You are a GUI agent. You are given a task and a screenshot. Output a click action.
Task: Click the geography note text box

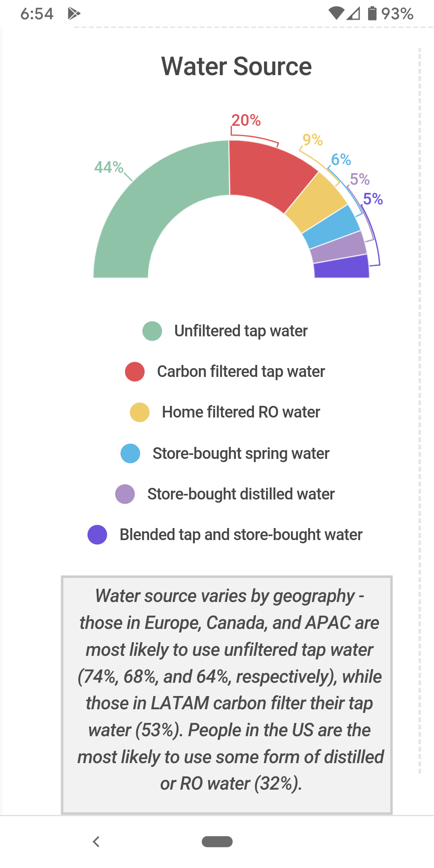227,695
